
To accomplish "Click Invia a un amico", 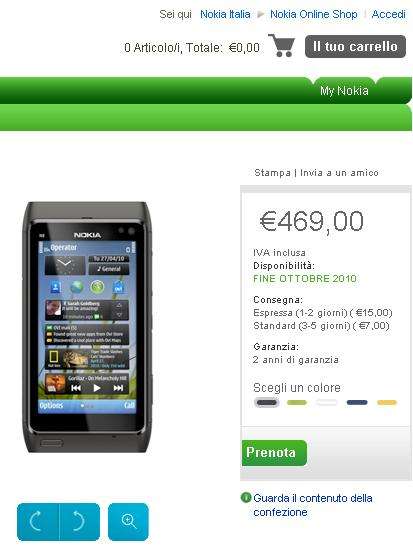I will click(339, 172).
